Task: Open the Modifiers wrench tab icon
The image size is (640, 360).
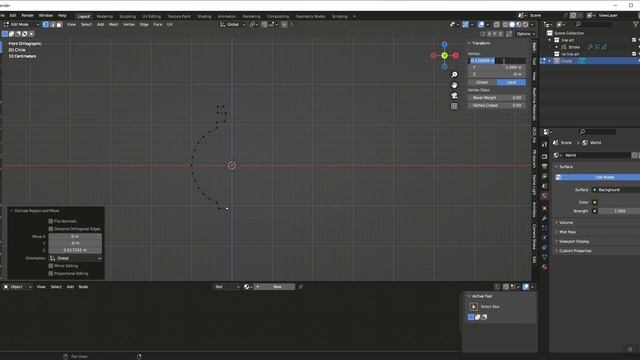Action: 544,218
